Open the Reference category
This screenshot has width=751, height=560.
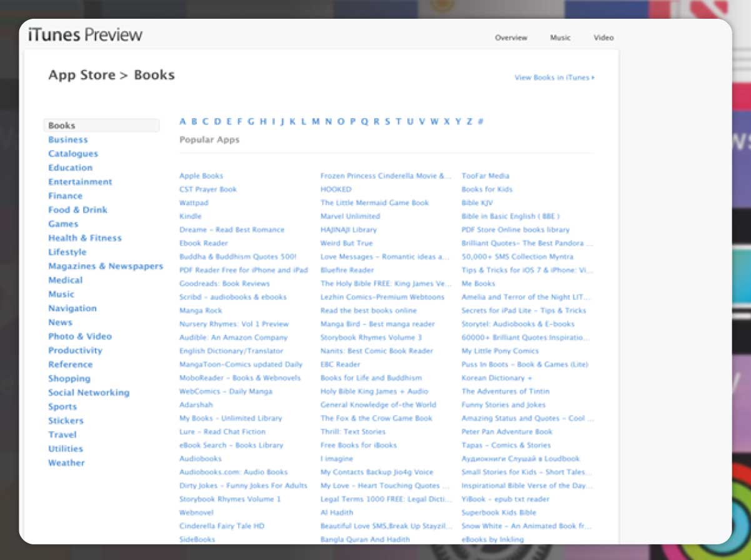pos(71,364)
